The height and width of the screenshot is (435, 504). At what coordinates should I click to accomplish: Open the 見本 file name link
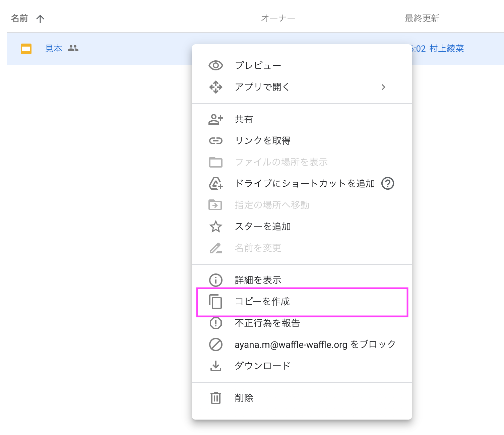coord(54,49)
